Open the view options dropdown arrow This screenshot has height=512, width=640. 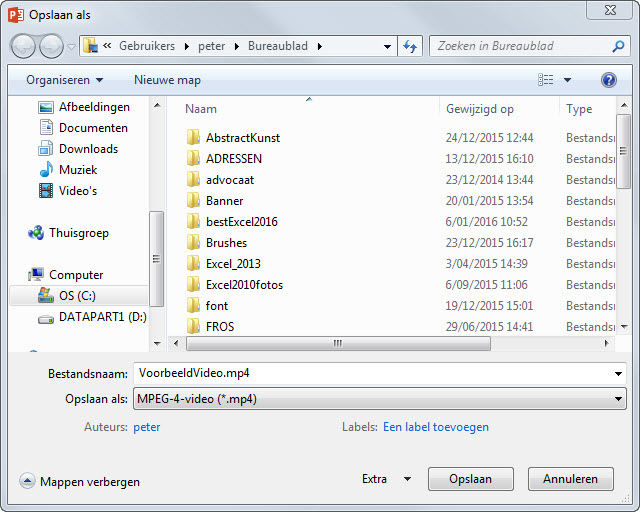click(x=567, y=80)
